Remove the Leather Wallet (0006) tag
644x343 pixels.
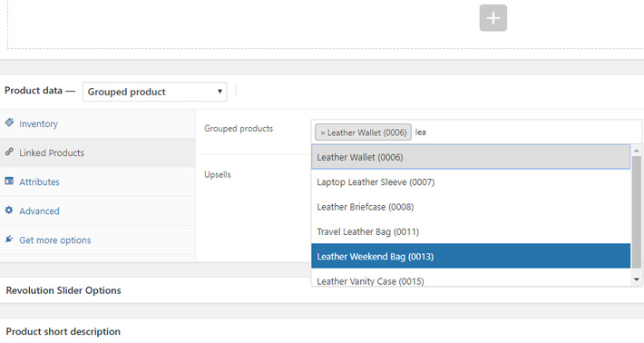pos(322,132)
